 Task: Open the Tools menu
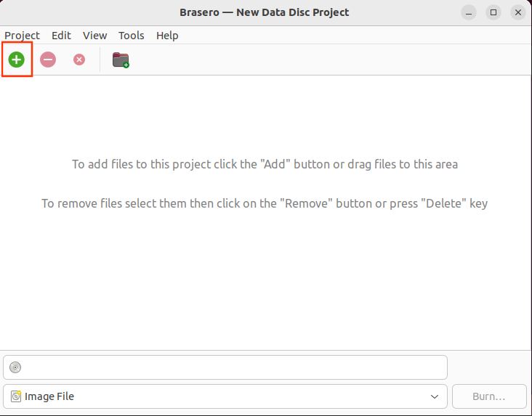(132, 36)
